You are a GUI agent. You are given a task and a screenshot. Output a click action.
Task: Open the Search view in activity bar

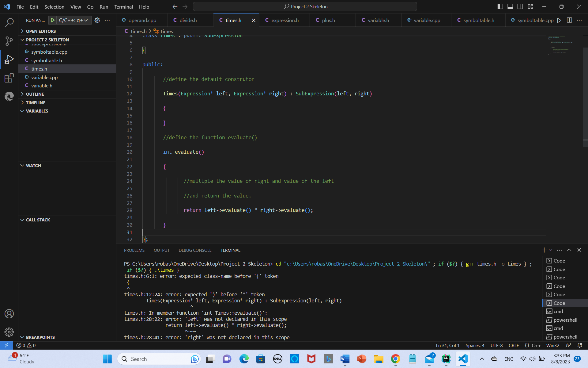pyautogui.click(x=9, y=22)
